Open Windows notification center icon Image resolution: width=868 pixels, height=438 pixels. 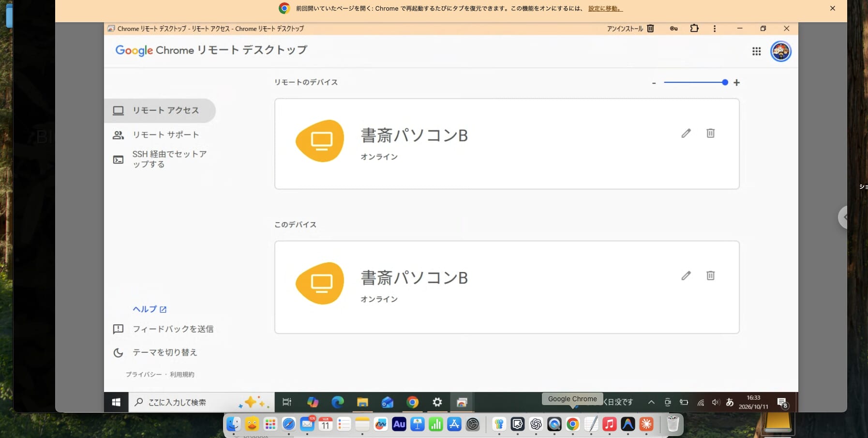point(782,403)
